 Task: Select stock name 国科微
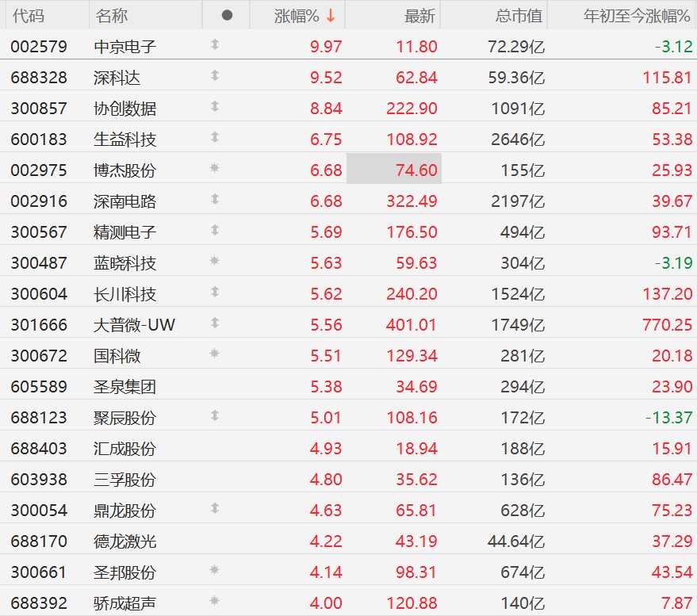click(117, 356)
